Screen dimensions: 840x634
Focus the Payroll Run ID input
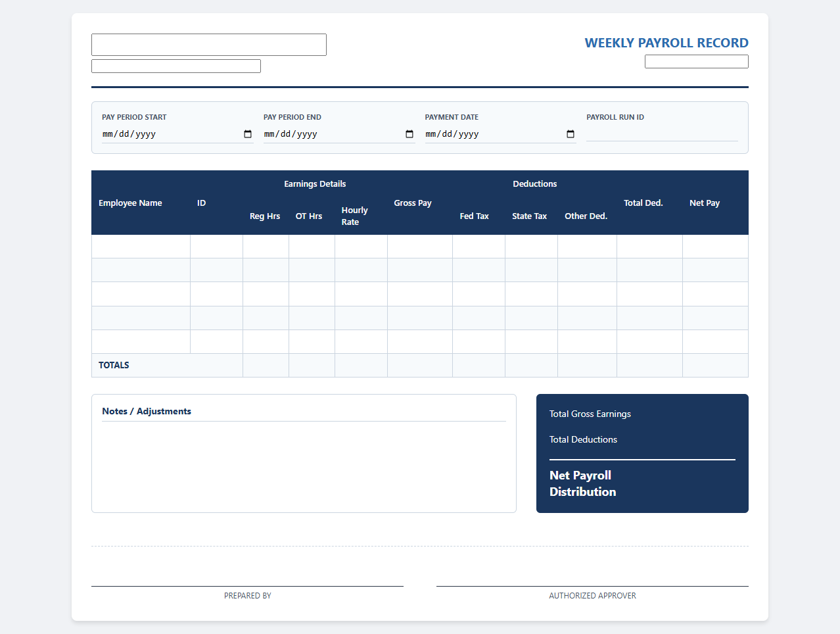[662, 134]
